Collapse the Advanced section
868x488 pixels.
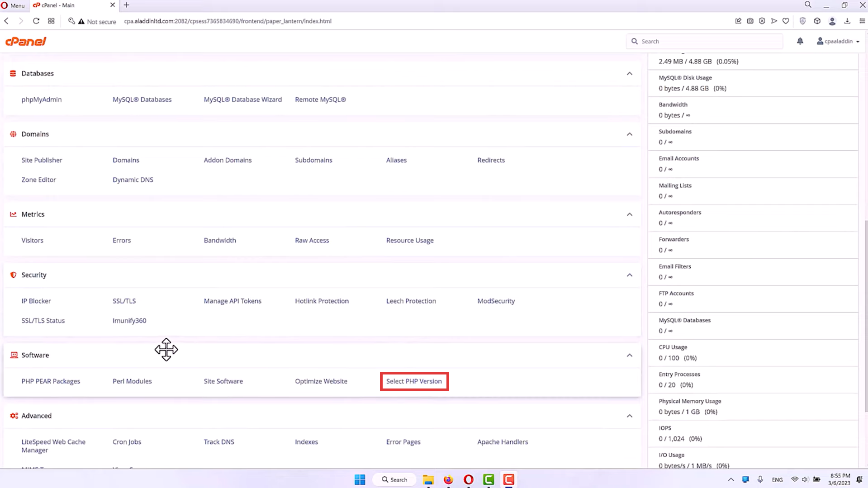629,416
